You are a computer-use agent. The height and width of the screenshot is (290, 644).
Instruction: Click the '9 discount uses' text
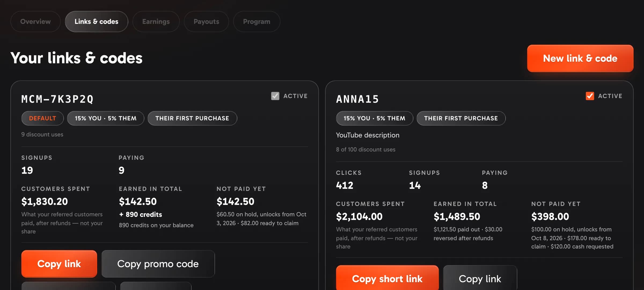[x=42, y=134]
